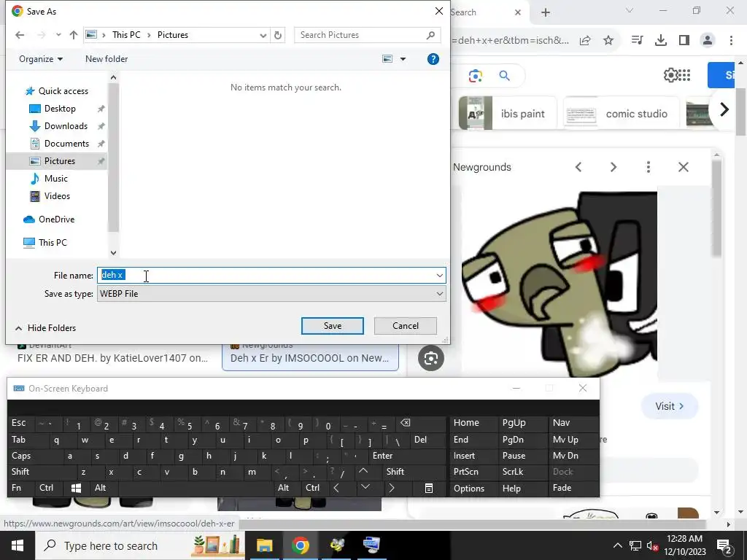Select Downloads folder in navigation pane
The width and height of the screenshot is (747, 560).
pos(66,126)
